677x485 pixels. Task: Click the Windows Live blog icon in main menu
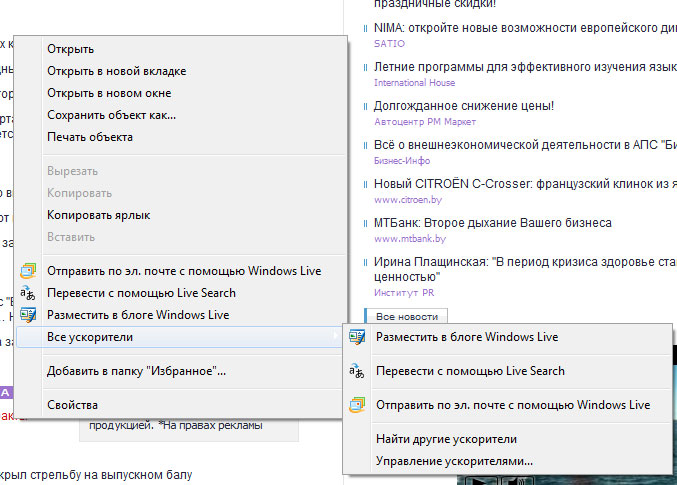pos(28,315)
